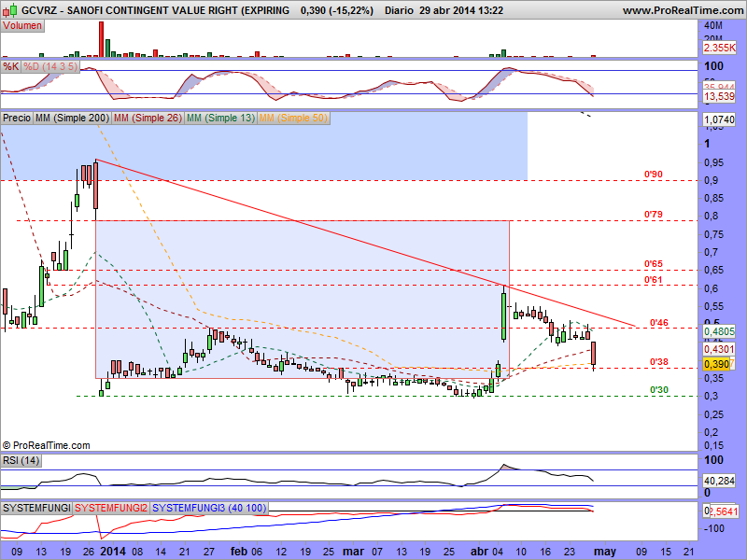
Task: Click the 13,539 stochastic value tag
Action: click(x=719, y=96)
